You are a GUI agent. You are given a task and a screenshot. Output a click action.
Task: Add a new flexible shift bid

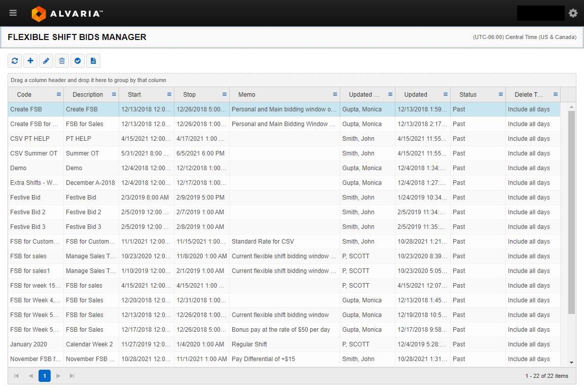click(30, 61)
